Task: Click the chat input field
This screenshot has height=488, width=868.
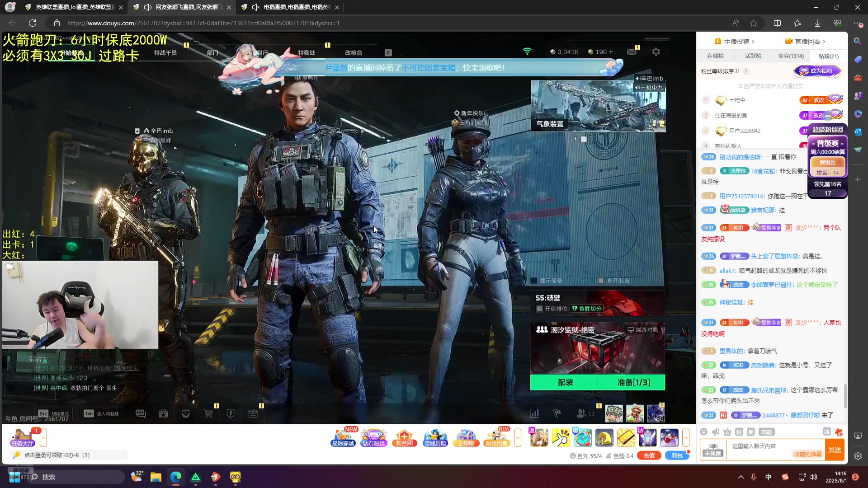Action: point(775,450)
